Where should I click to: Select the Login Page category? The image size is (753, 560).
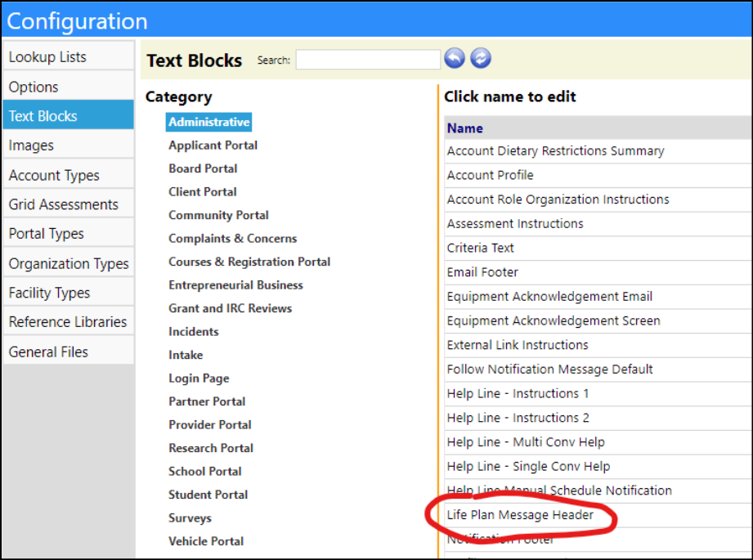(x=199, y=379)
